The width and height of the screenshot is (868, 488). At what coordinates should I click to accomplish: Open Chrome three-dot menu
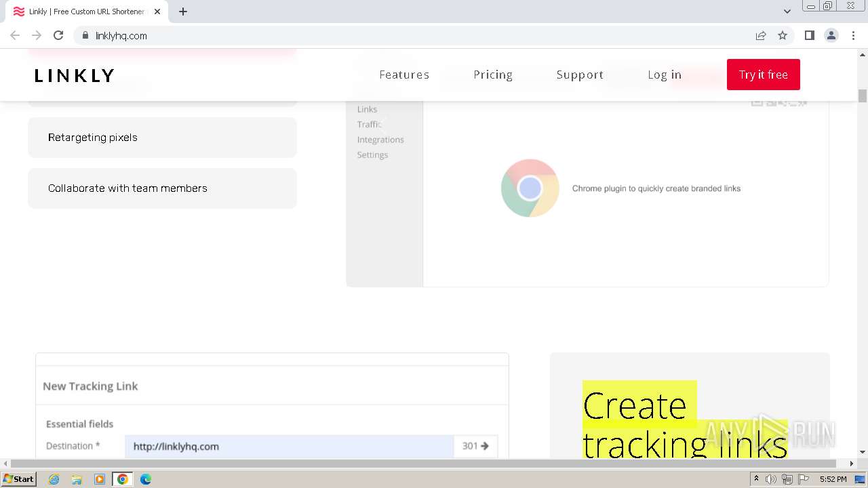click(x=853, y=35)
